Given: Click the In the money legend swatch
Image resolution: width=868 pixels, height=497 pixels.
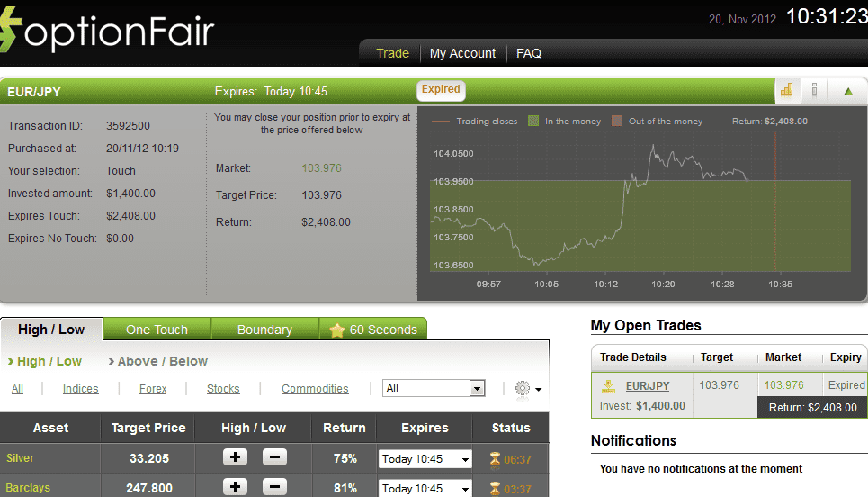Looking at the screenshot, I should point(533,121).
